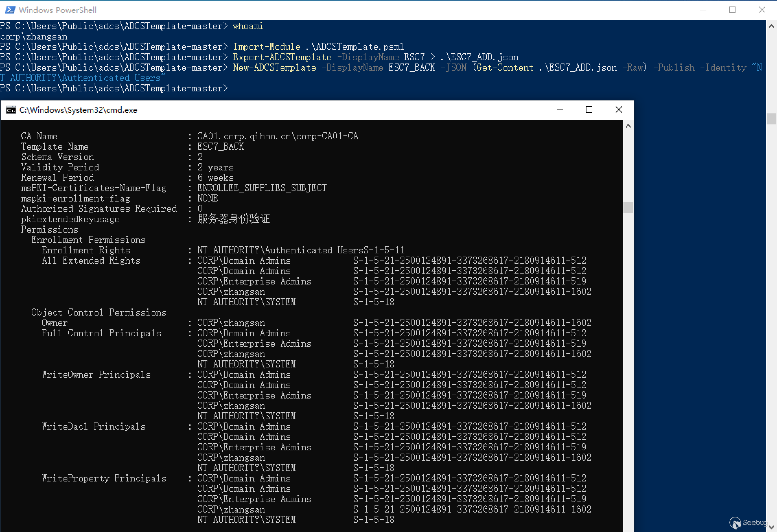Click the C:\Windows\System32\cmd.exe title text
The image size is (777, 532).
[78, 110]
